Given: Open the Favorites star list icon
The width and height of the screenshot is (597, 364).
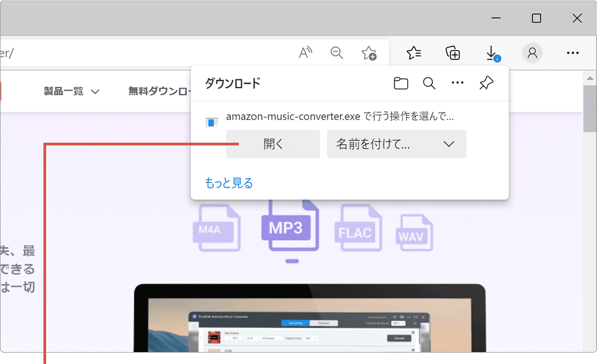Looking at the screenshot, I should [x=414, y=53].
